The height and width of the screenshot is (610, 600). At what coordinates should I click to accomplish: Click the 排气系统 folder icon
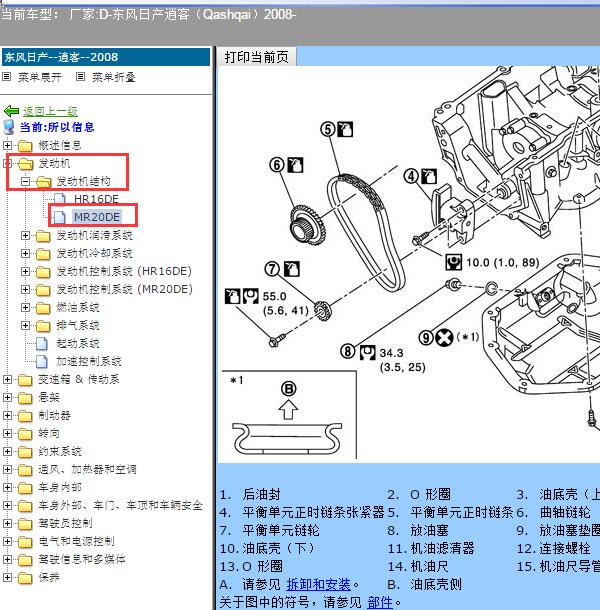point(43,326)
